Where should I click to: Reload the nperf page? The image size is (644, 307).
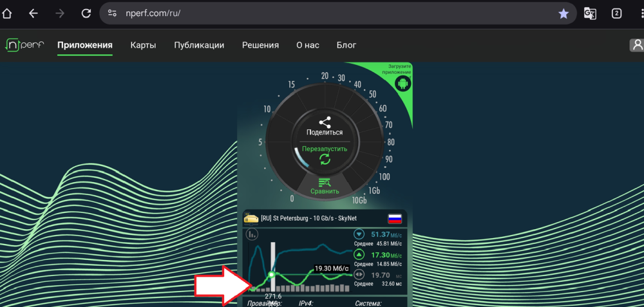pos(86,14)
